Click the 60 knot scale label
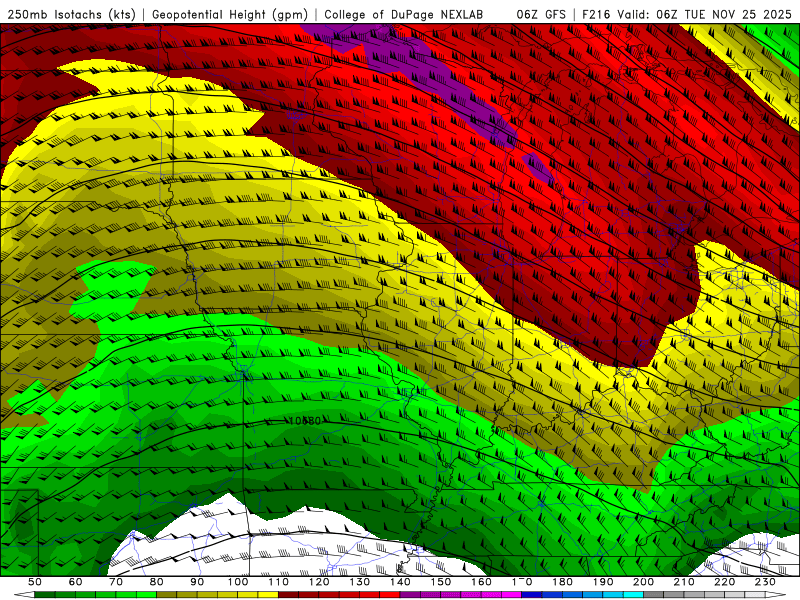Viewport: 800px width, 600px height. click(76, 582)
